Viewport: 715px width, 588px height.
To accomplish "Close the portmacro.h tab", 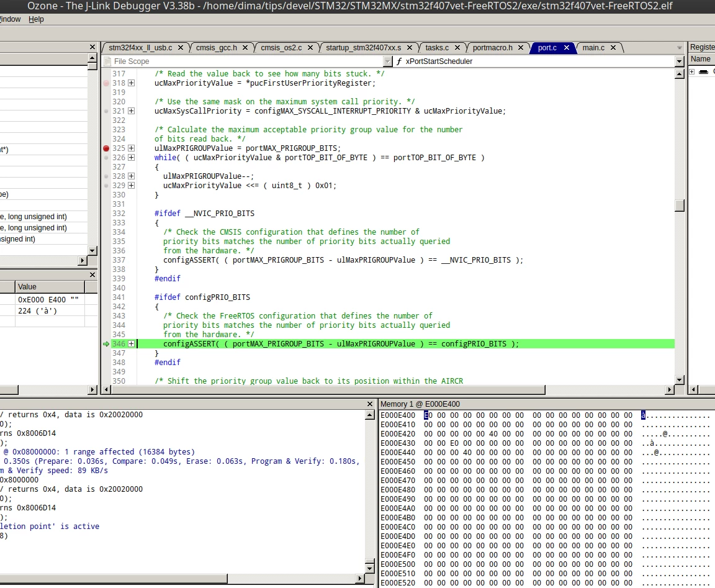I will [521, 47].
